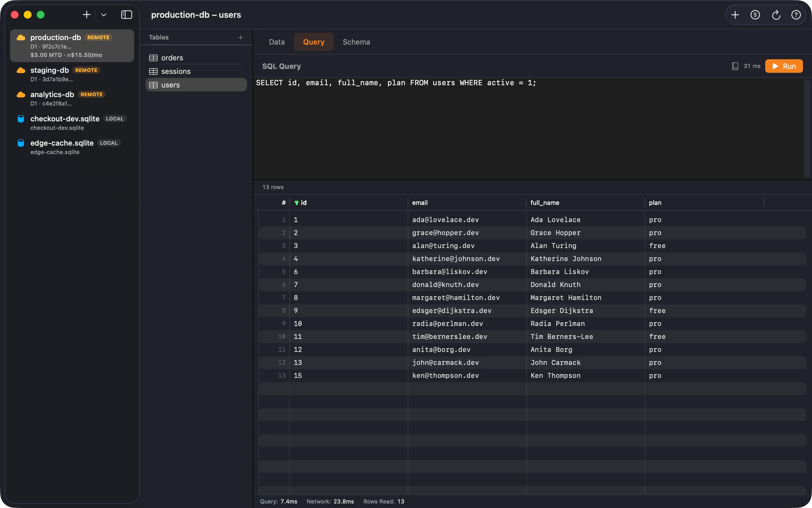The height and width of the screenshot is (508, 812).
Task: Click the saved queries book icon
Action: point(735,66)
